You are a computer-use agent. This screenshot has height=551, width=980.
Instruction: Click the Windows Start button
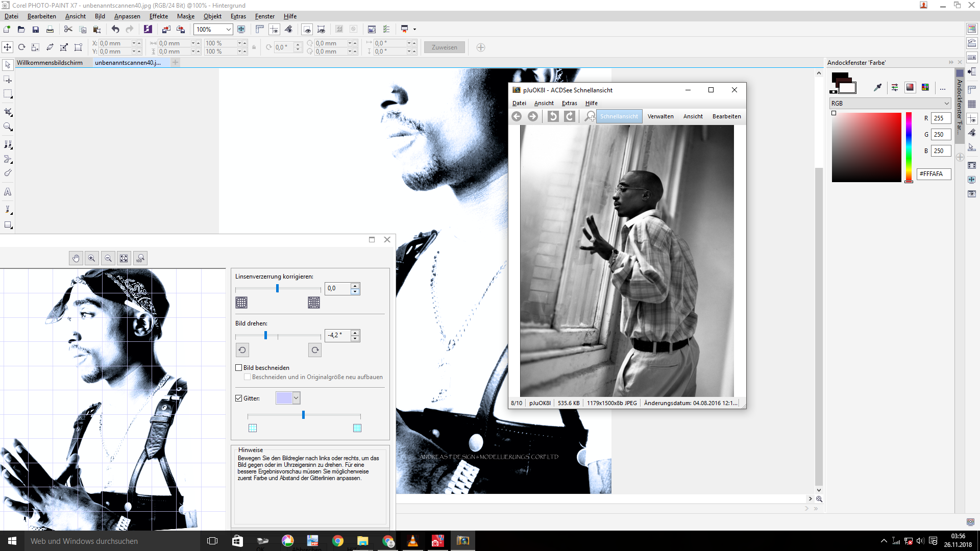[12, 541]
